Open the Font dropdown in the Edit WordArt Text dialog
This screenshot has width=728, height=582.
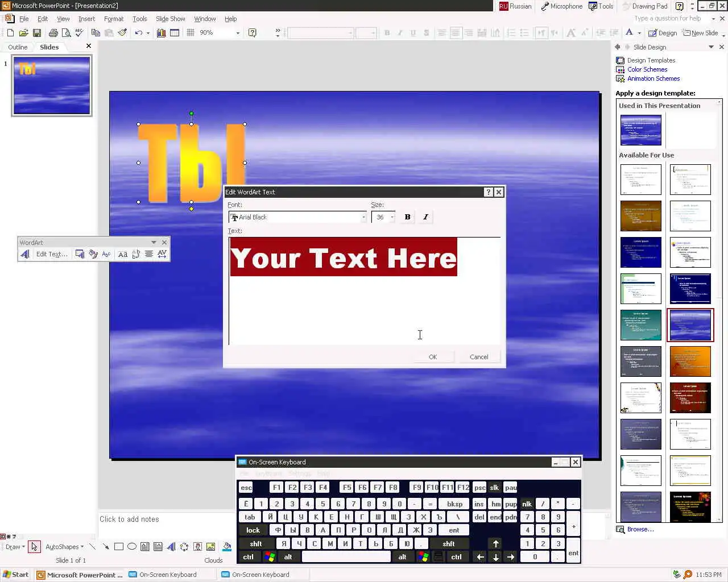[363, 217]
